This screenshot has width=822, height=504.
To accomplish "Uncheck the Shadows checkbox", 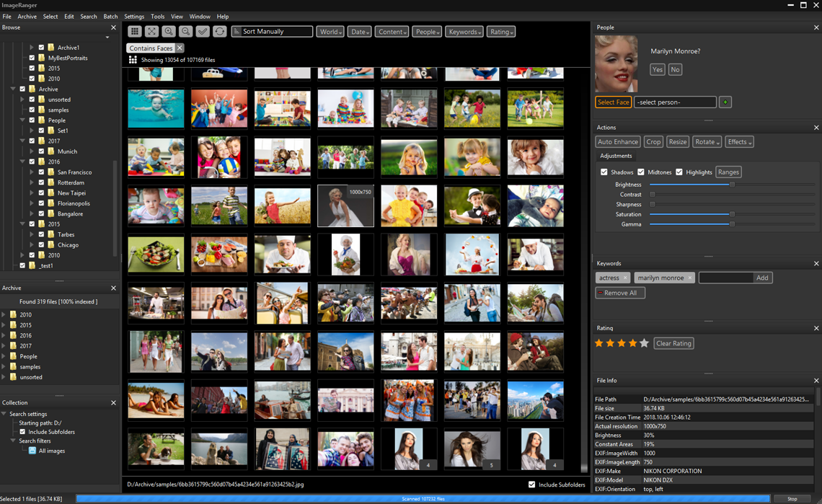I will [x=604, y=172].
